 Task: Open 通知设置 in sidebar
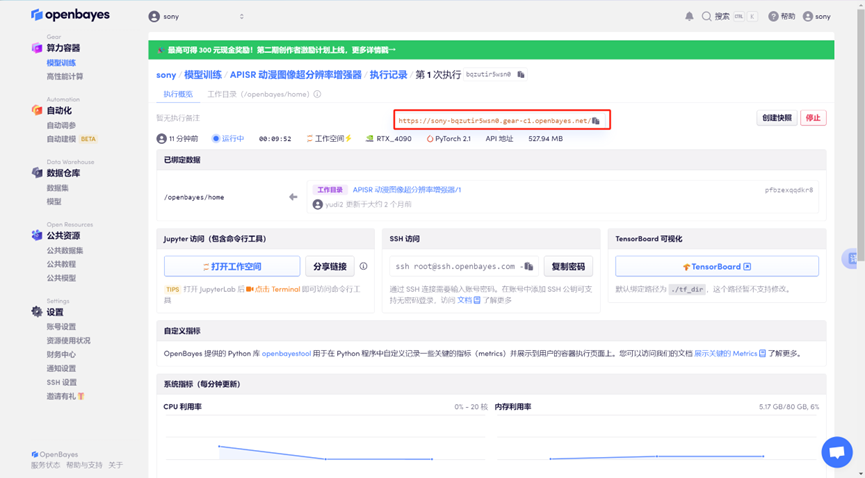(61, 368)
